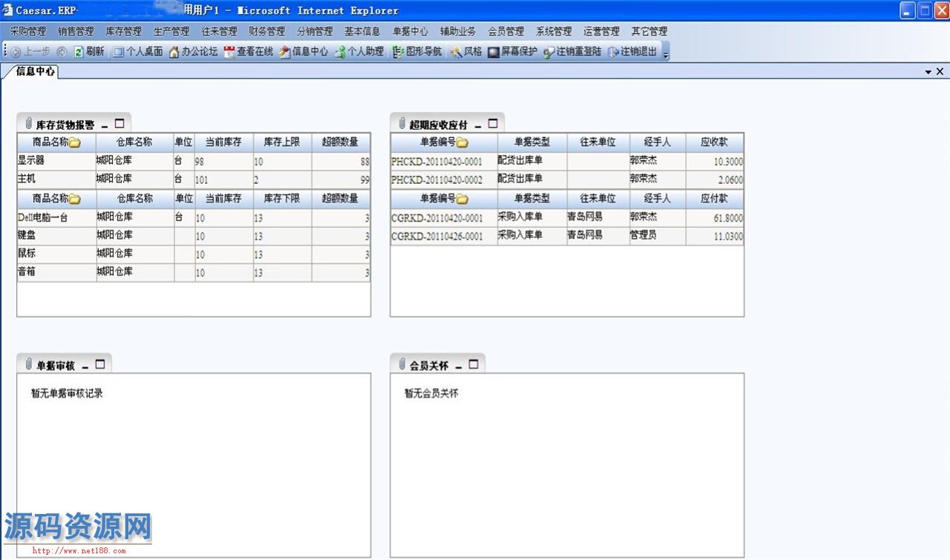Activate 屏幕保护 from the toolbar
950x560 pixels.
pos(513,52)
